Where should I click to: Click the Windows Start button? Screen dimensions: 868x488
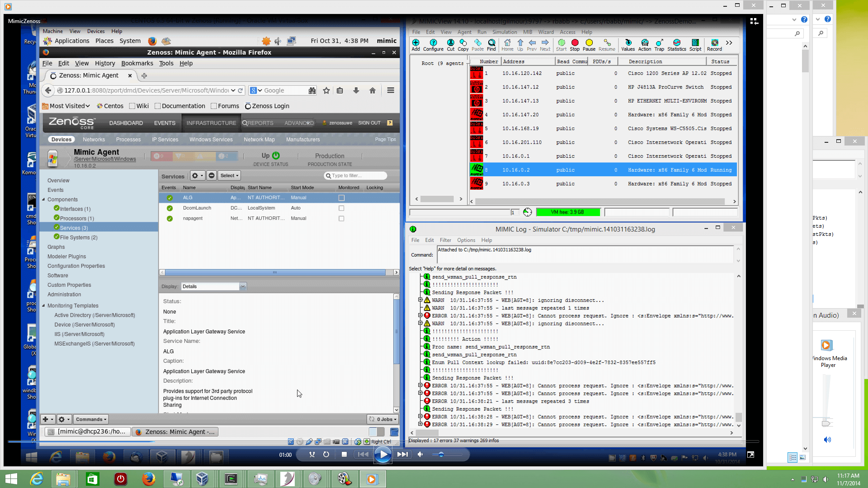coord(11,479)
